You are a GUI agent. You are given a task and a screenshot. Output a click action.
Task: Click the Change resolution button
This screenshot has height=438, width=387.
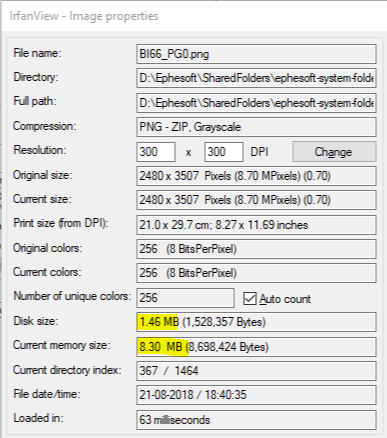[x=334, y=152]
